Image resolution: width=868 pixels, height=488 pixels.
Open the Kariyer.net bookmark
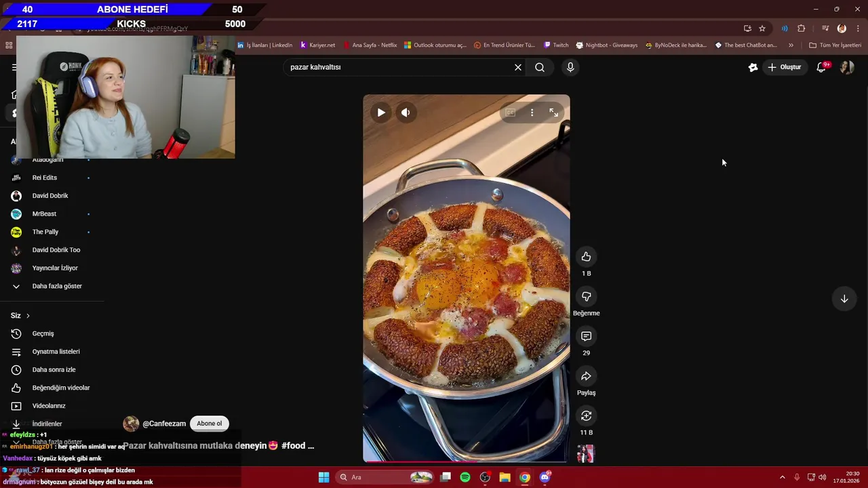pos(317,45)
